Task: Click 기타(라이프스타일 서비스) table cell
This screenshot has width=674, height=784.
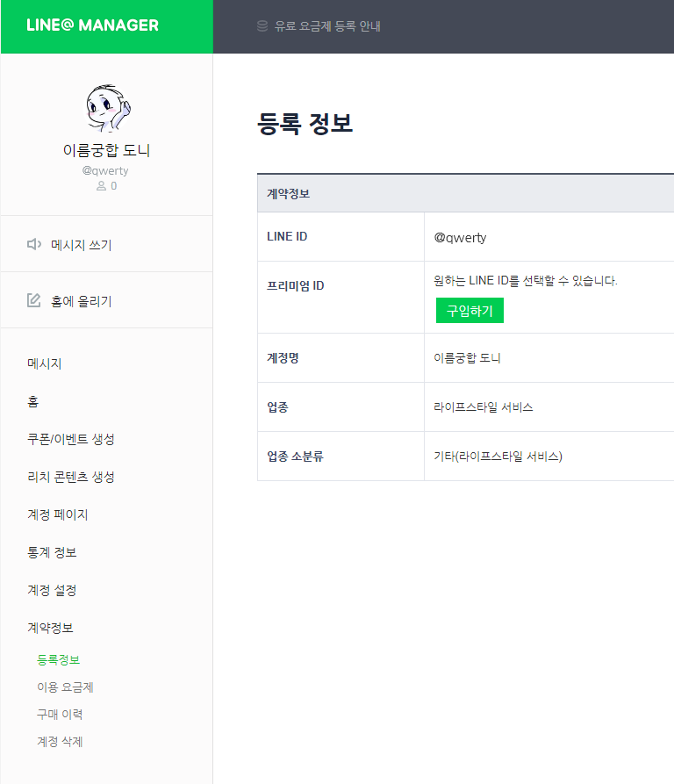Action: click(549, 456)
